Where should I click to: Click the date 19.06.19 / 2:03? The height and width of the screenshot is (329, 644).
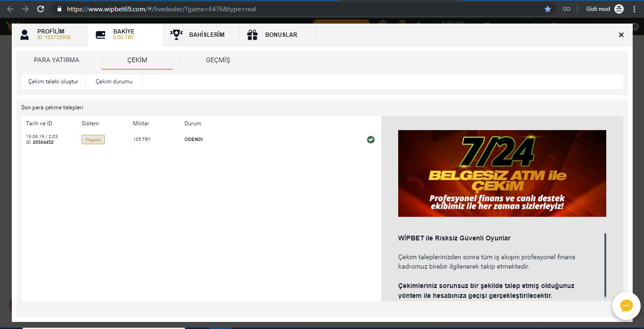[x=42, y=137]
